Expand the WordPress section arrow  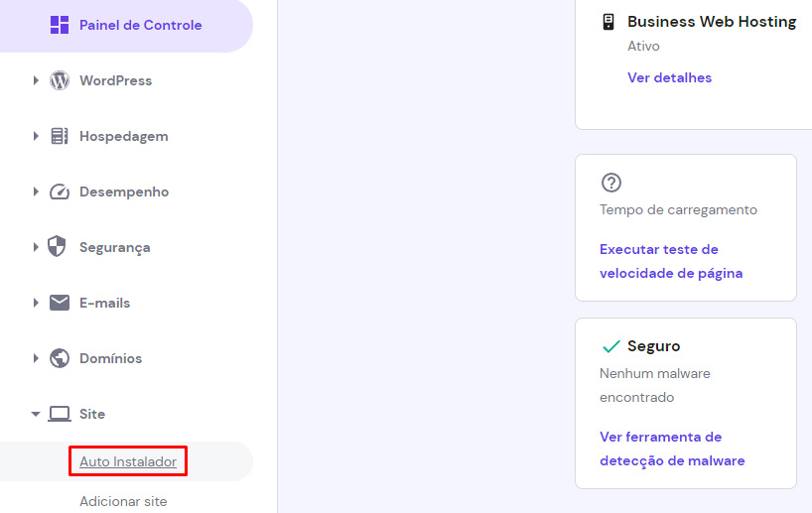(x=36, y=80)
